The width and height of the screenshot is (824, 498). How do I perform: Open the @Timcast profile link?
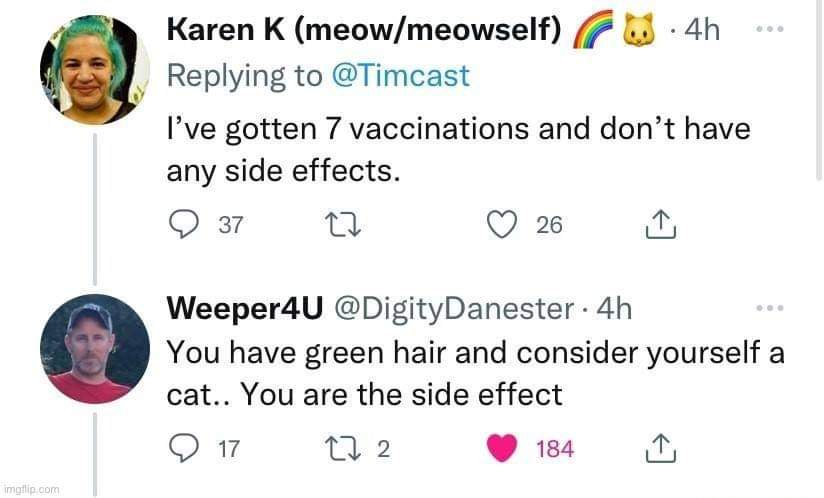point(411,77)
